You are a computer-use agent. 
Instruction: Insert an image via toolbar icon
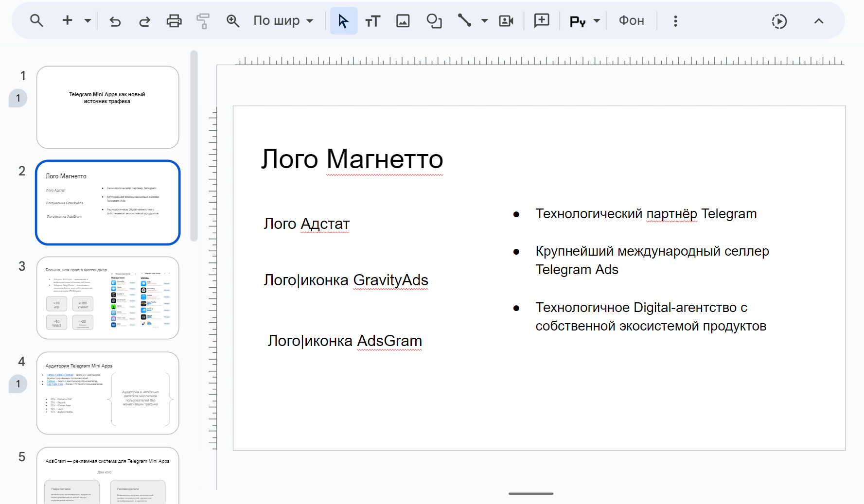tap(403, 21)
